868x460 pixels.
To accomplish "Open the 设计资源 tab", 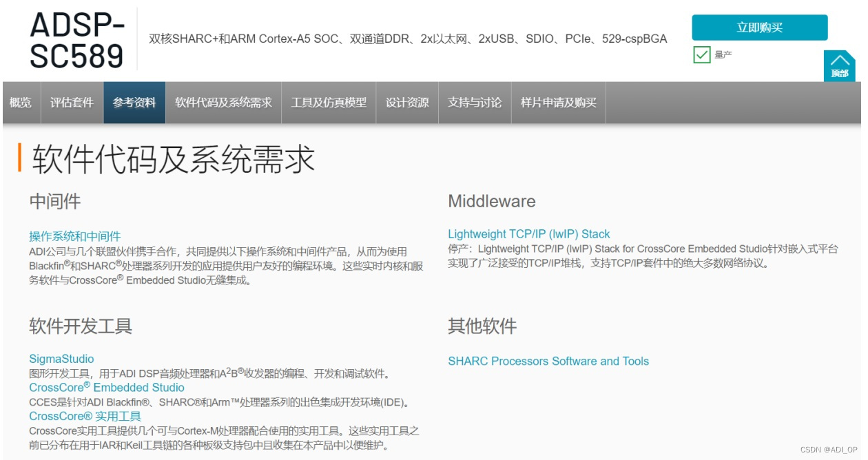I will 407,103.
